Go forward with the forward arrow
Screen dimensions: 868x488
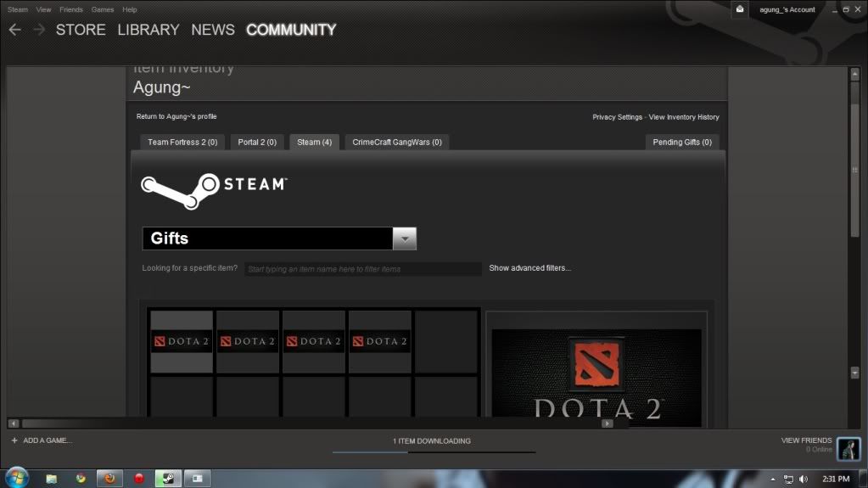point(39,30)
